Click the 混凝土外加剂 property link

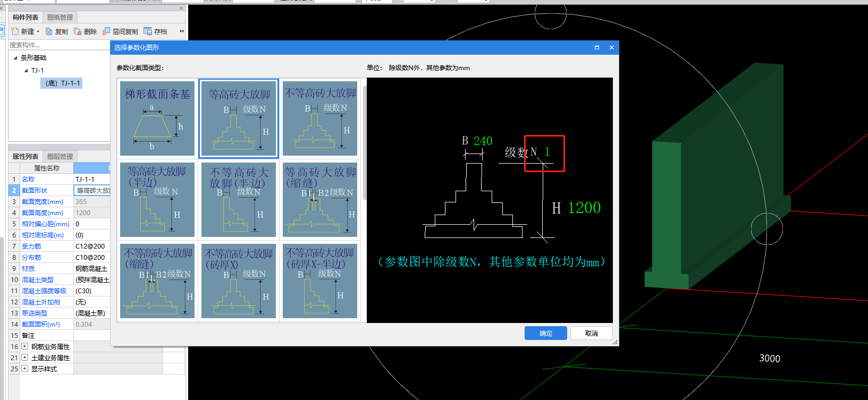41,302
